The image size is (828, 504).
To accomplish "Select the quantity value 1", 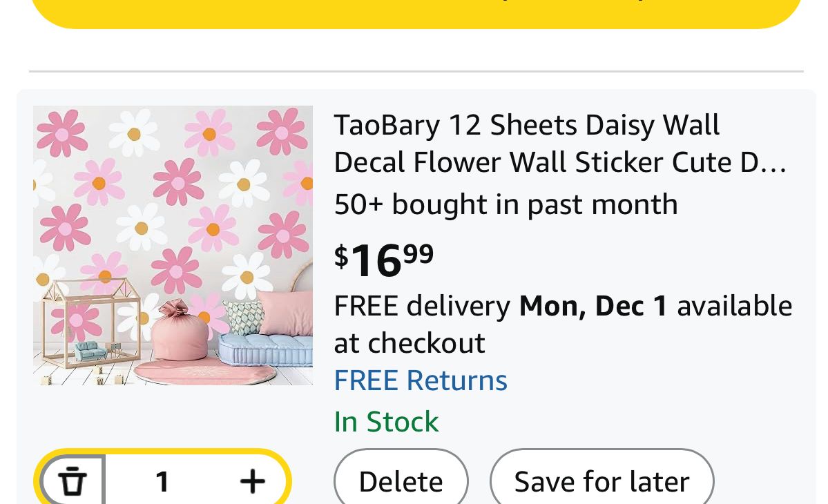I will (162, 481).
